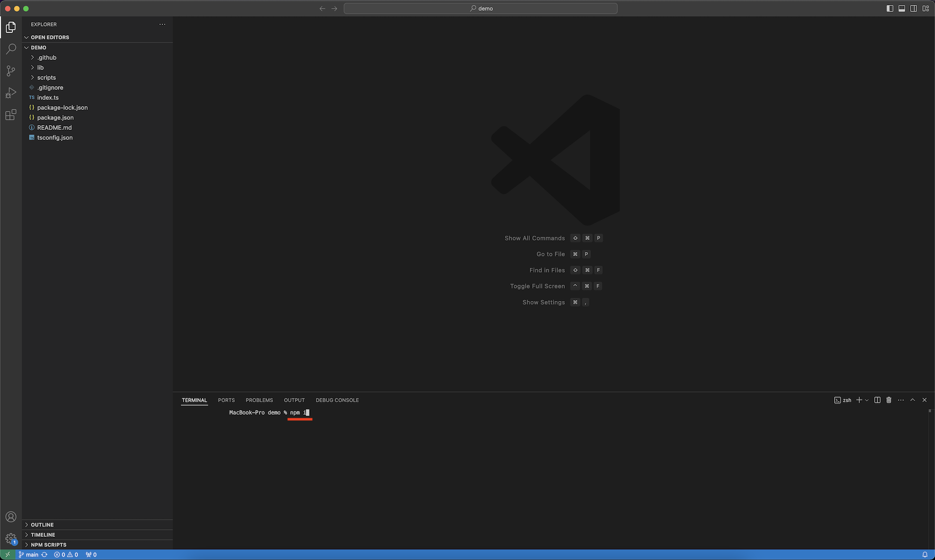Open Run and Debug view
Screen dimensions: 935x560
pyautogui.click(x=11, y=93)
